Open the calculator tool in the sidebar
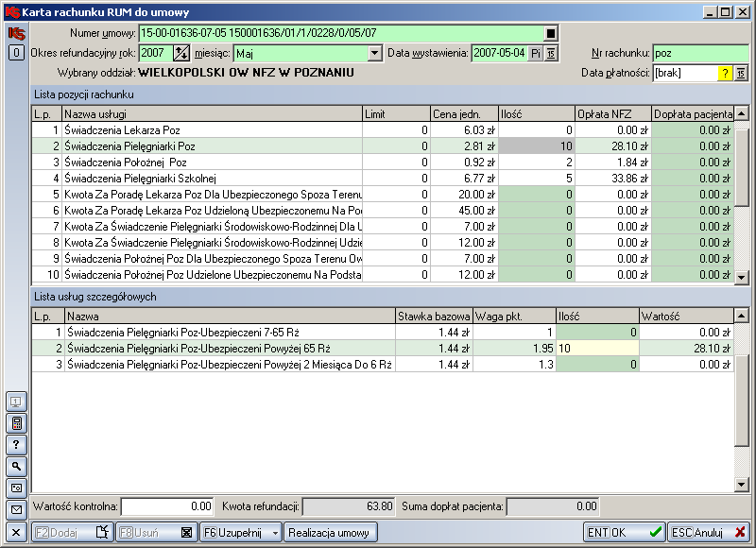The width and height of the screenshot is (756, 548). [x=16, y=423]
